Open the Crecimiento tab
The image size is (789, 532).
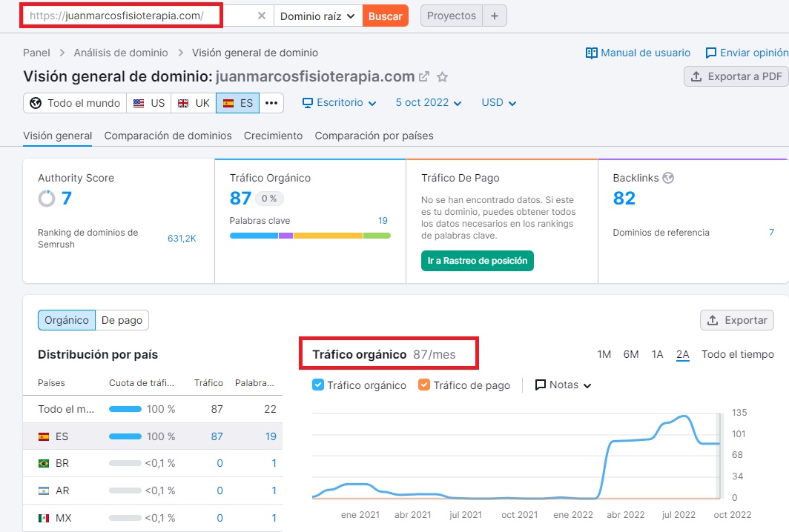coord(273,136)
